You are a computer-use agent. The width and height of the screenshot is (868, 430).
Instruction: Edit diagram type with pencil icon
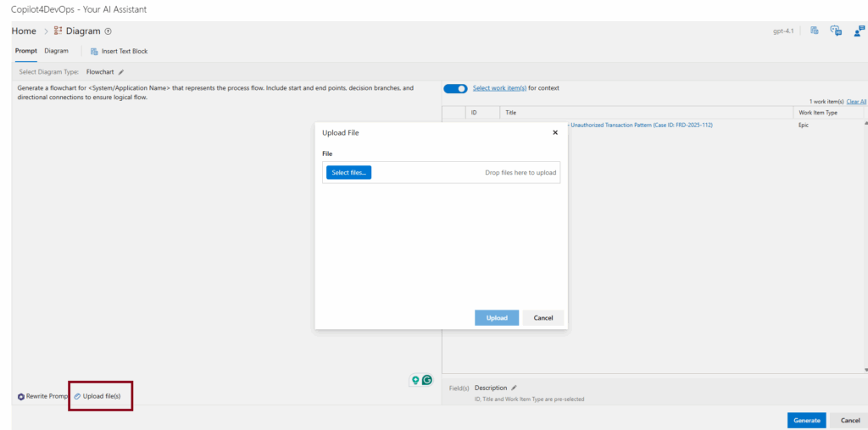coord(121,72)
